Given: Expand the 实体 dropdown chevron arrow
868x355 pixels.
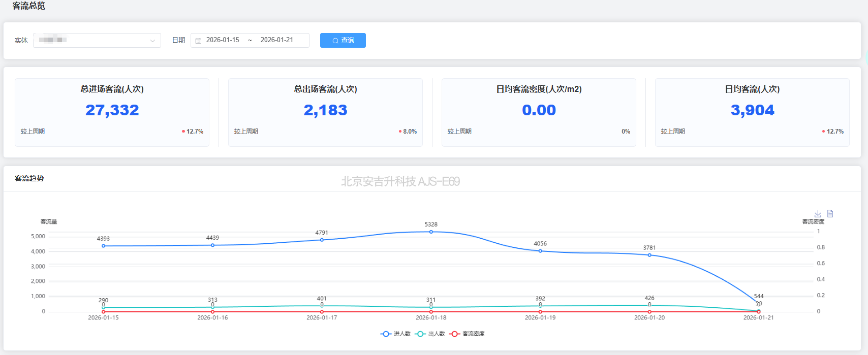Looking at the screenshot, I should pos(152,41).
